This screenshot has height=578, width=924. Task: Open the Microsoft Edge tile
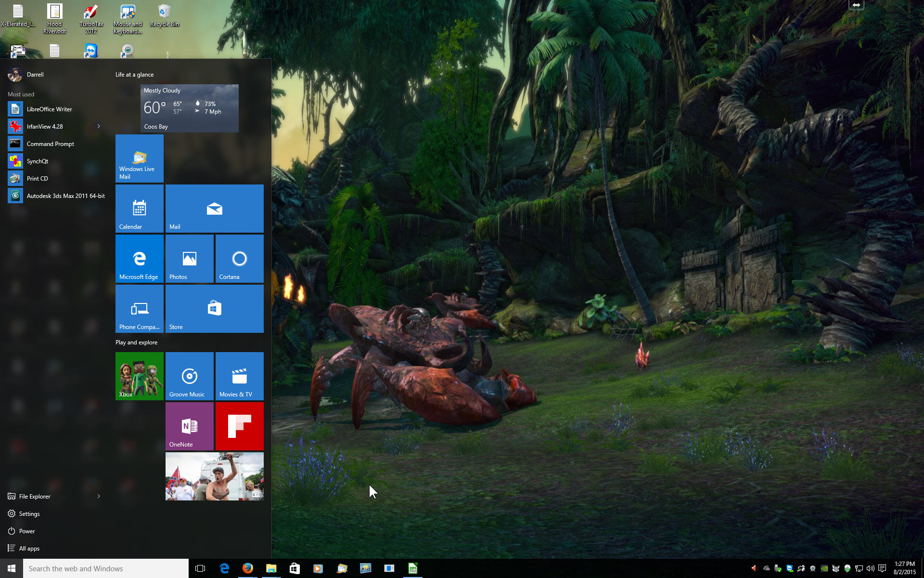139,259
